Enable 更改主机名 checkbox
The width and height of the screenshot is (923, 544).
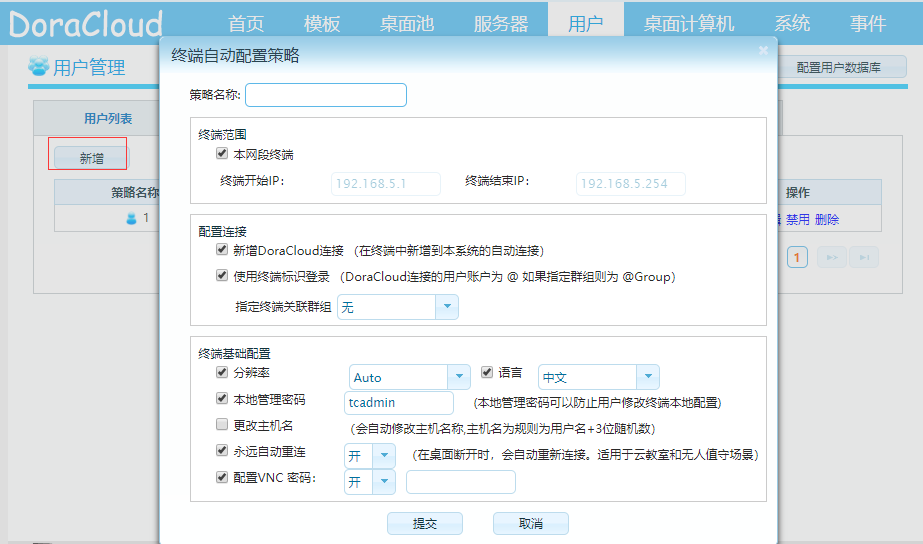coord(222,424)
